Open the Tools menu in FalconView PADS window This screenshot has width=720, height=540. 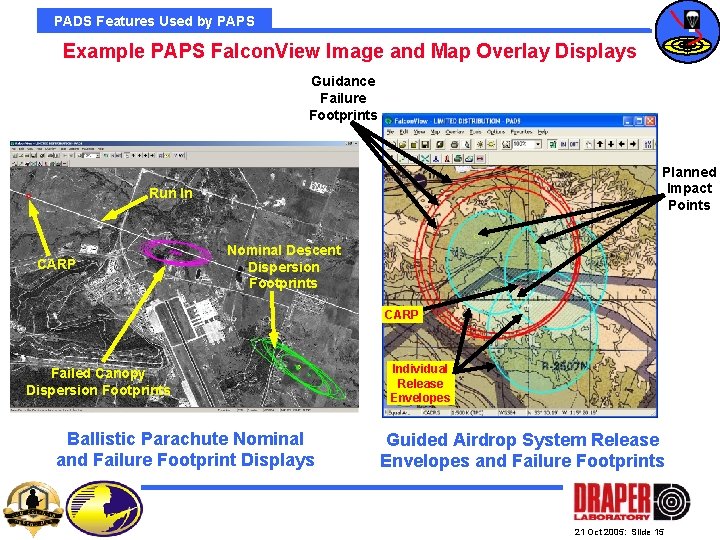pos(475,132)
